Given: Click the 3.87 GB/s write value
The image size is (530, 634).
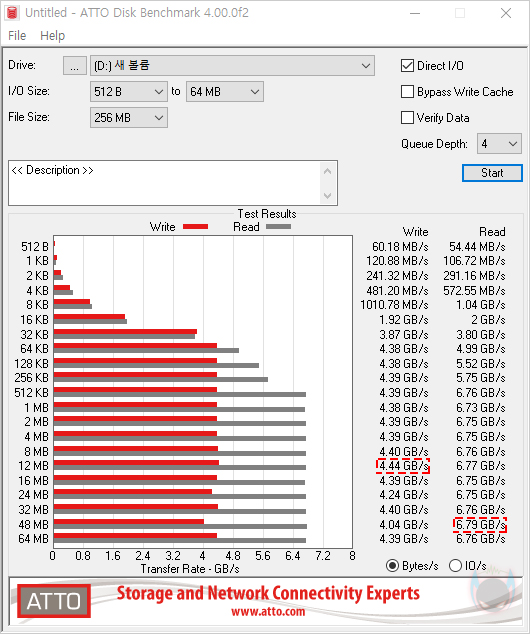Looking at the screenshot, I should 404,335.
